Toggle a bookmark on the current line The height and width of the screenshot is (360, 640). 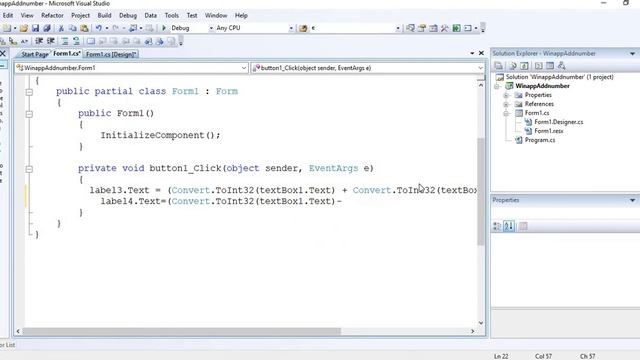pyautogui.click(x=90, y=41)
